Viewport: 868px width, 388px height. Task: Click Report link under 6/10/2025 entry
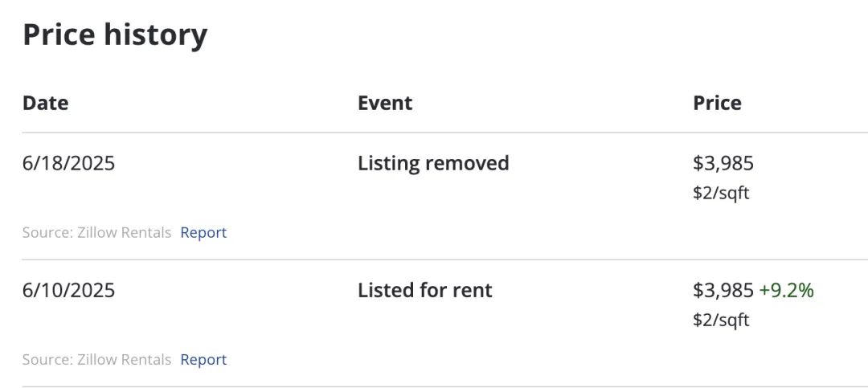click(x=203, y=360)
